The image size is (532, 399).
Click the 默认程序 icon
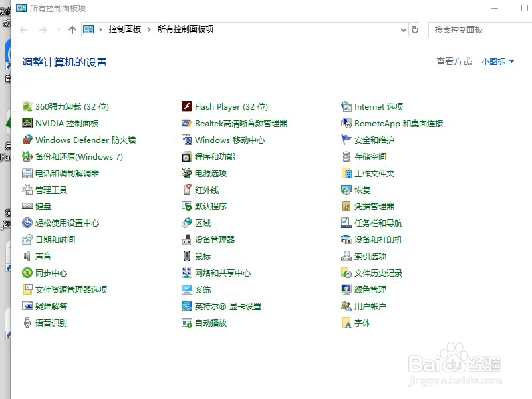[187, 206]
